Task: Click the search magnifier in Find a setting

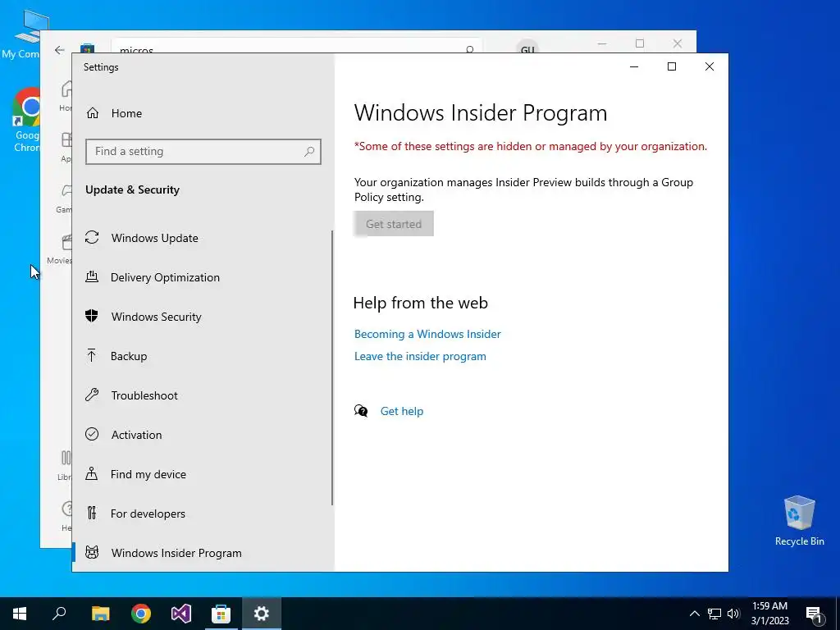Action: pyautogui.click(x=309, y=152)
